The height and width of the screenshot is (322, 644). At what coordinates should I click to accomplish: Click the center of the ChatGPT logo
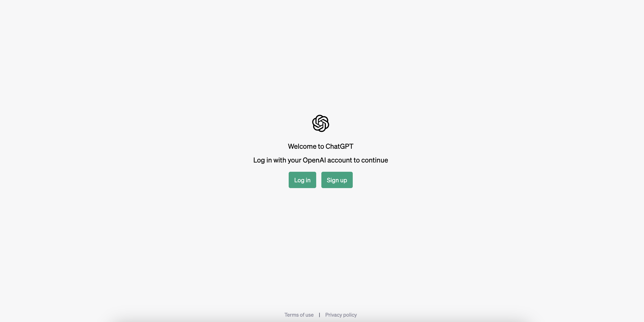(x=320, y=123)
